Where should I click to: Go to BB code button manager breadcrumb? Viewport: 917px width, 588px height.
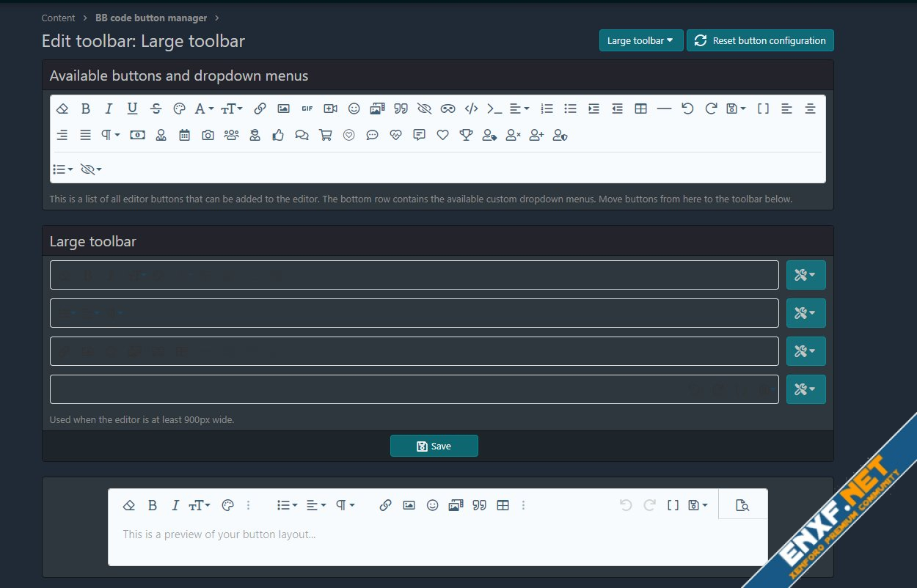point(151,18)
